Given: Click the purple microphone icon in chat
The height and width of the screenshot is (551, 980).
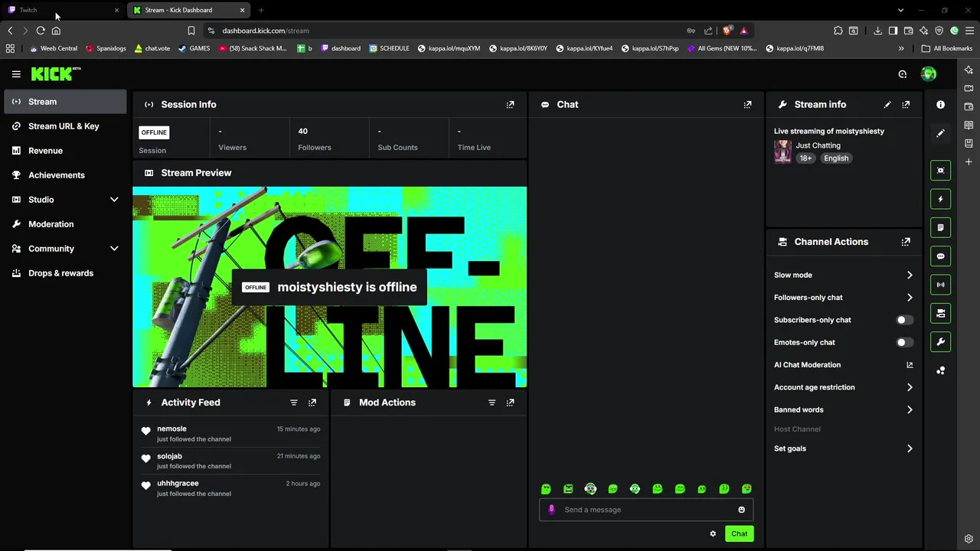Looking at the screenshot, I should (551, 510).
